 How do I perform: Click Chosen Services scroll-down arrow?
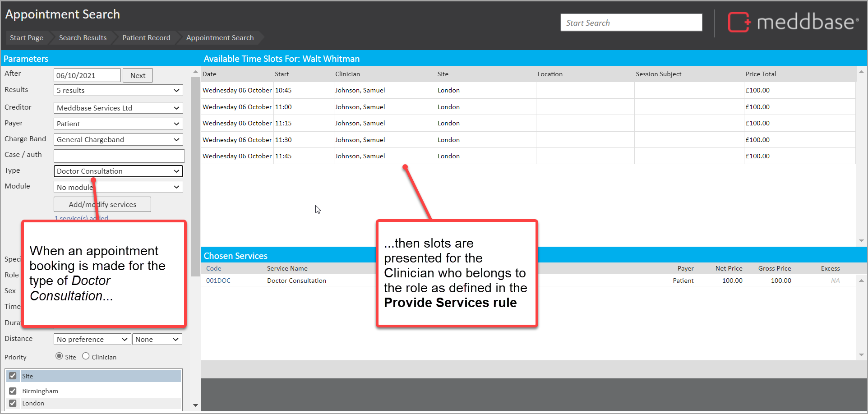861,355
